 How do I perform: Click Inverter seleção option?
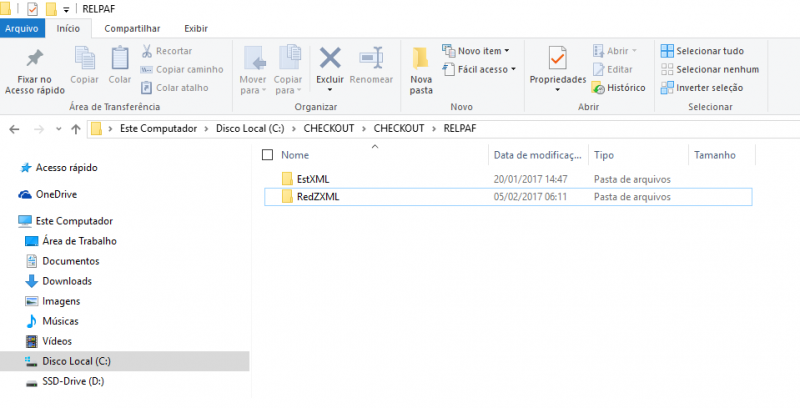coord(700,87)
